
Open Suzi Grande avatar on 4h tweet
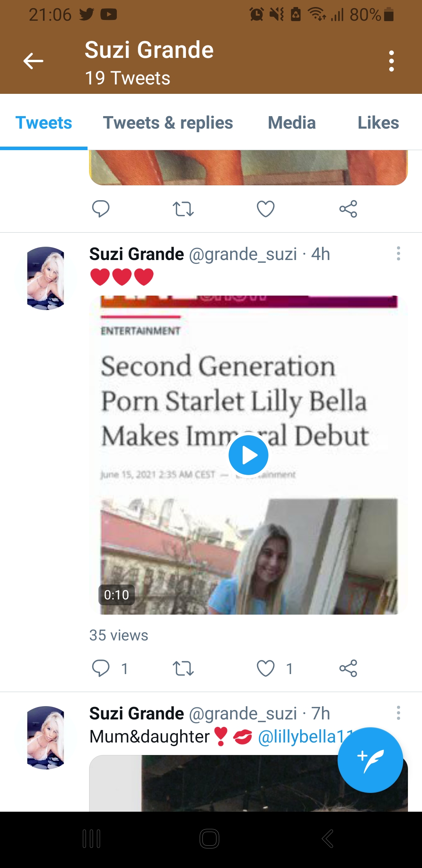point(46,278)
